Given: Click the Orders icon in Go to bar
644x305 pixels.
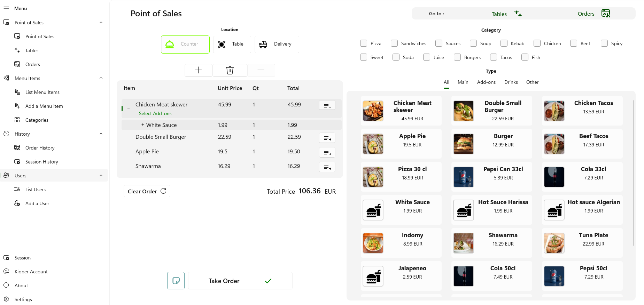Looking at the screenshot, I should pyautogui.click(x=605, y=14).
